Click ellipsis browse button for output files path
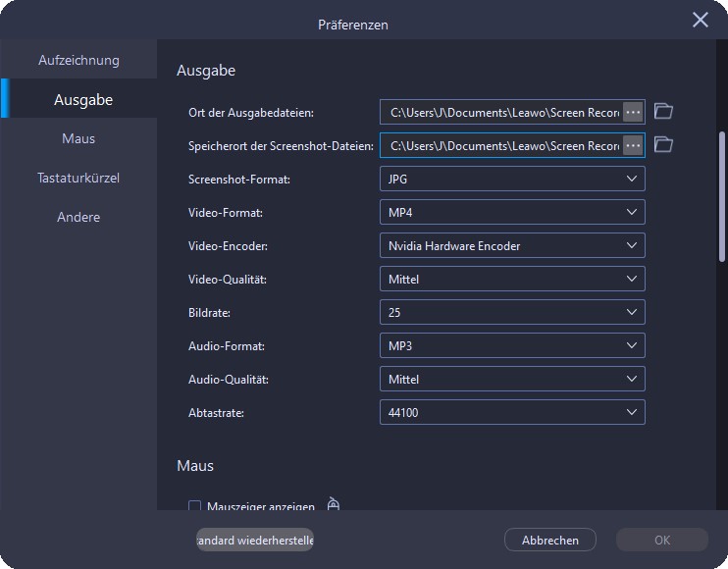The image size is (728, 569). [633, 112]
